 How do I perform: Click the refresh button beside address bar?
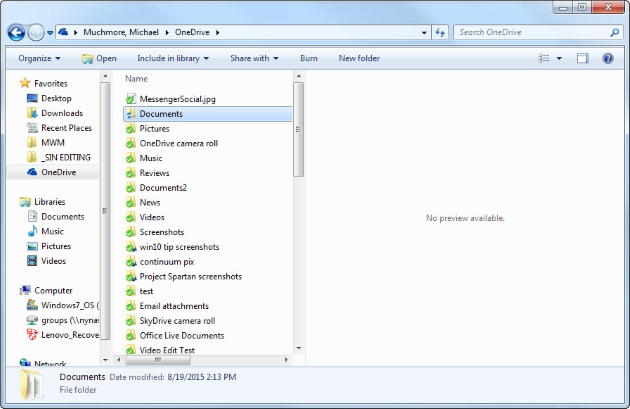(440, 33)
